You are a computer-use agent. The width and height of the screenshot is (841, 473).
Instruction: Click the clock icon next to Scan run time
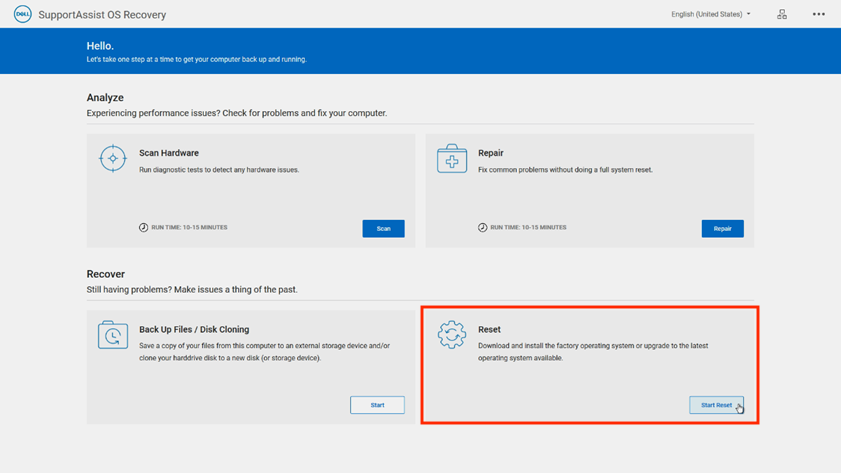click(x=143, y=227)
